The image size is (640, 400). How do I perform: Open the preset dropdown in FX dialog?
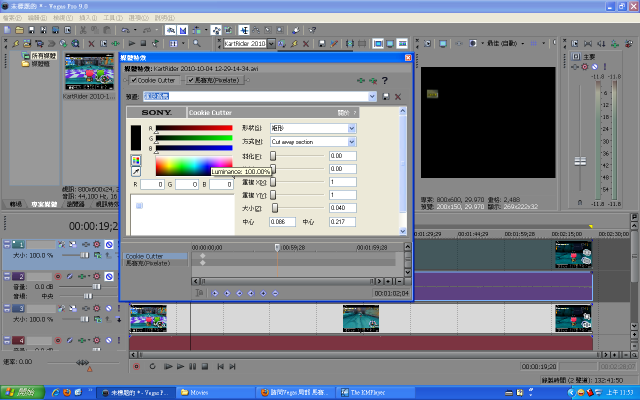point(372,97)
